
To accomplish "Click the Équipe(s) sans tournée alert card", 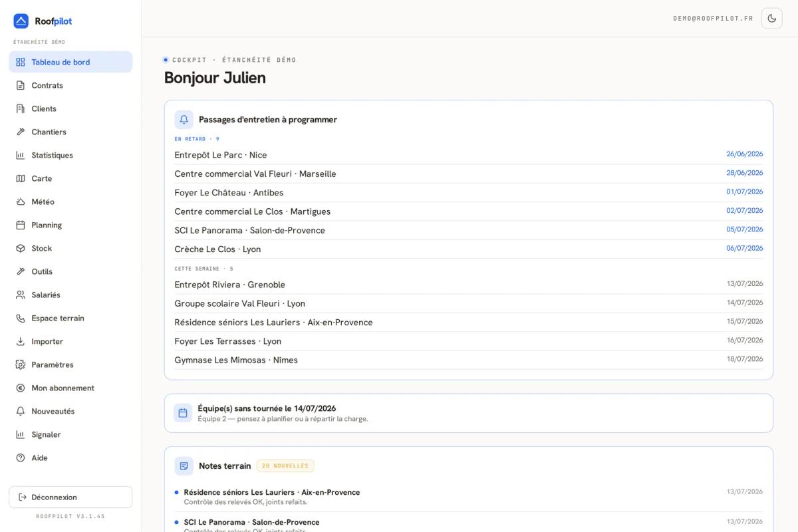I will (469, 413).
